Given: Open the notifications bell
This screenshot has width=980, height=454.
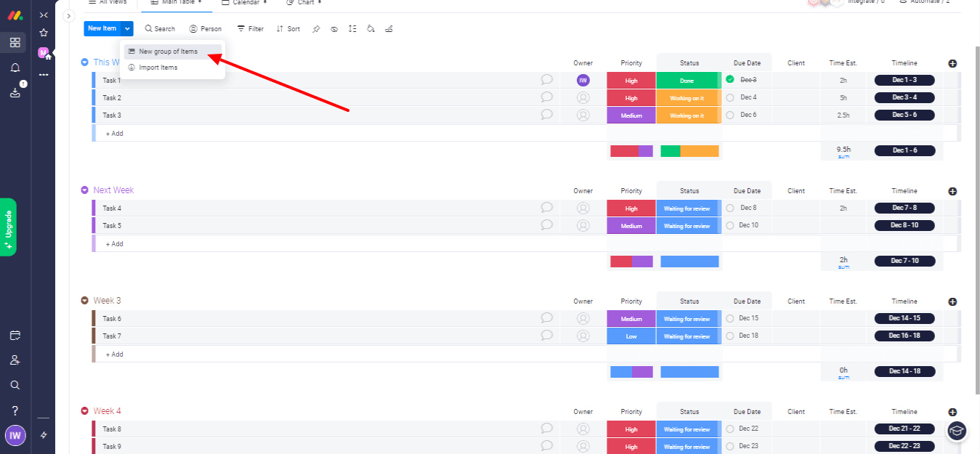Looking at the screenshot, I should [x=15, y=68].
